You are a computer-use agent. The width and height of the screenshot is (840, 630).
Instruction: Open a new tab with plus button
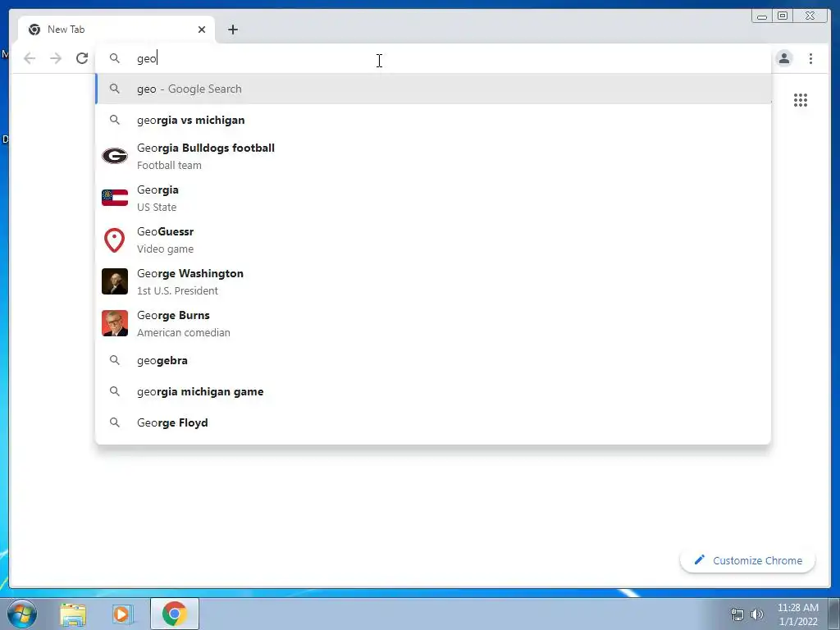click(x=232, y=30)
